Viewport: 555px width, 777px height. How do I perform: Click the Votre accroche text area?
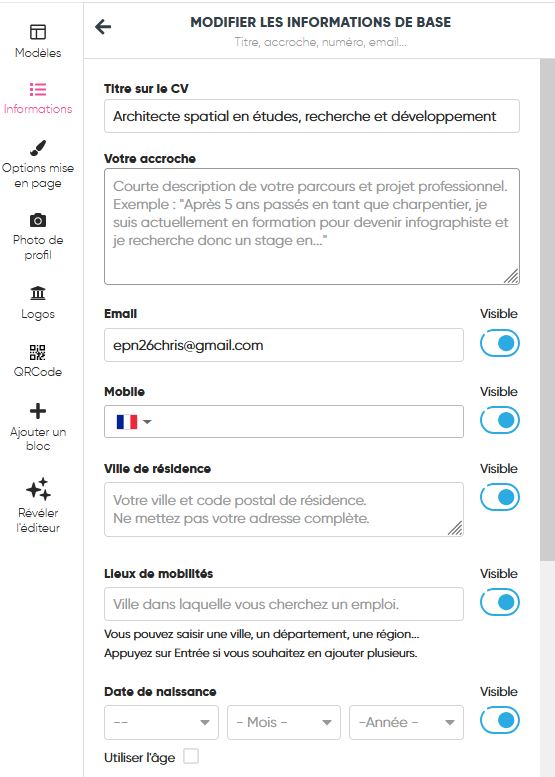pyautogui.click(x=312, y=226)
